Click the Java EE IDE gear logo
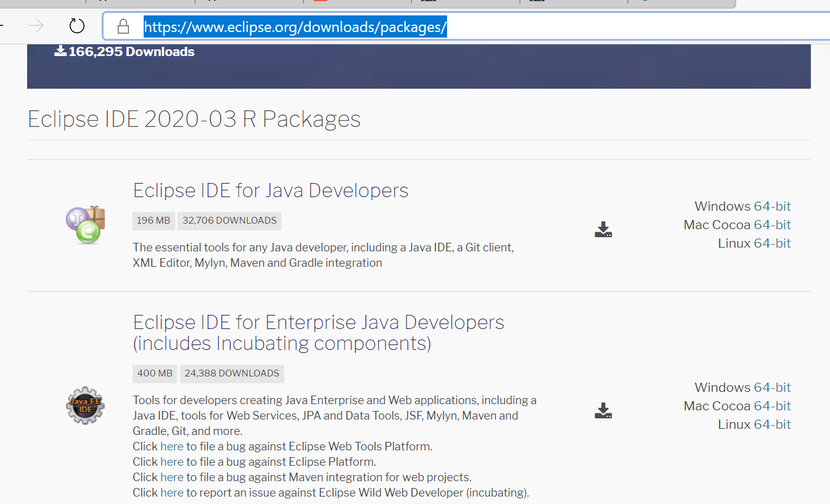 click(85, 405)
